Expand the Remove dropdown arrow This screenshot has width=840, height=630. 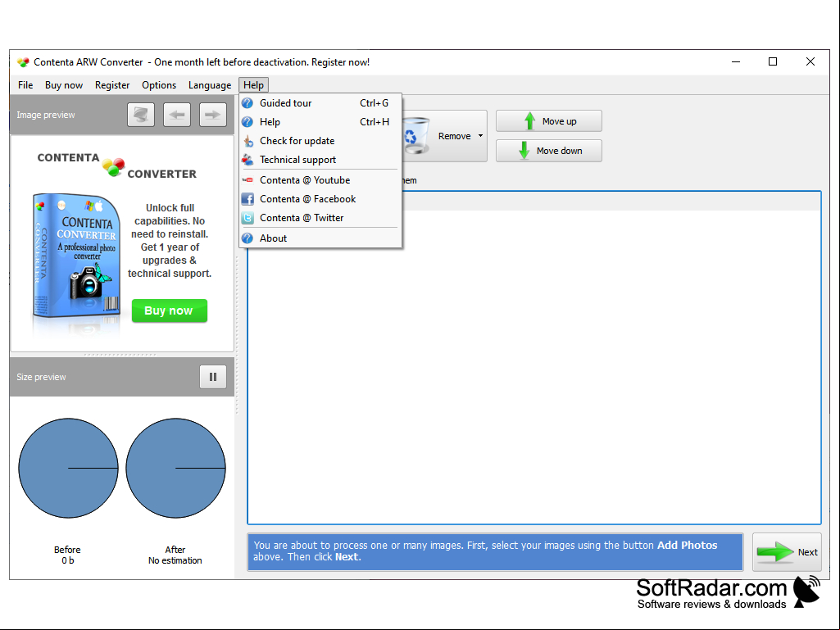point(480,136)
